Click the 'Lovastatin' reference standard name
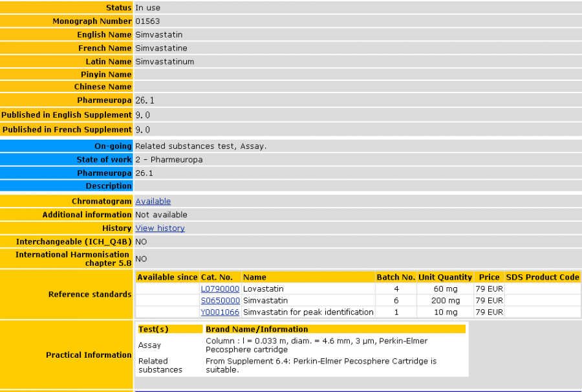 click(x=263, y=289)
